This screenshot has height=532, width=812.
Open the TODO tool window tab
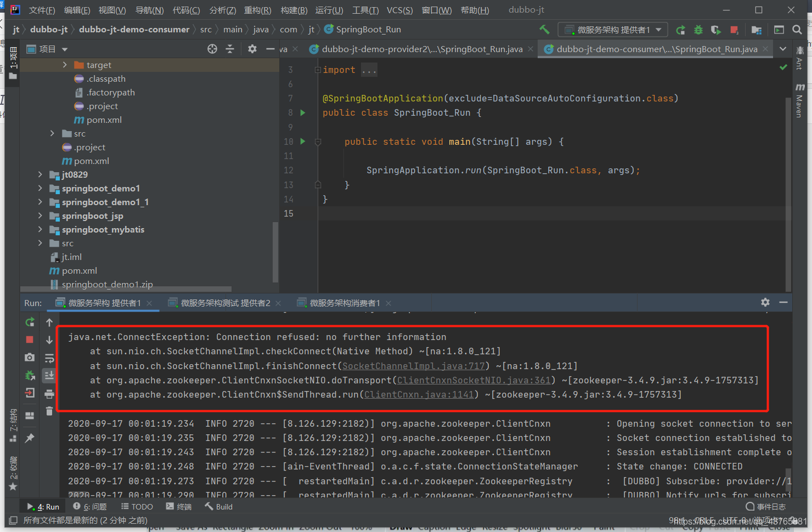[137, 507]
